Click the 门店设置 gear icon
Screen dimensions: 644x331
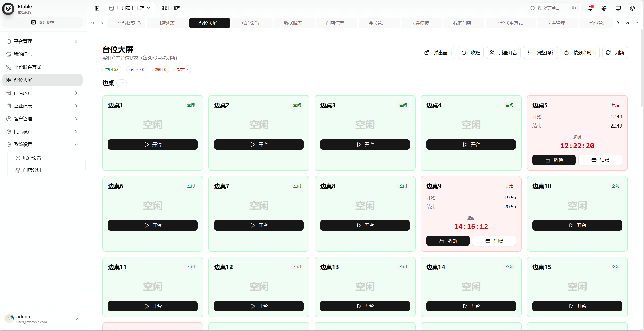(x=9, y=132)
